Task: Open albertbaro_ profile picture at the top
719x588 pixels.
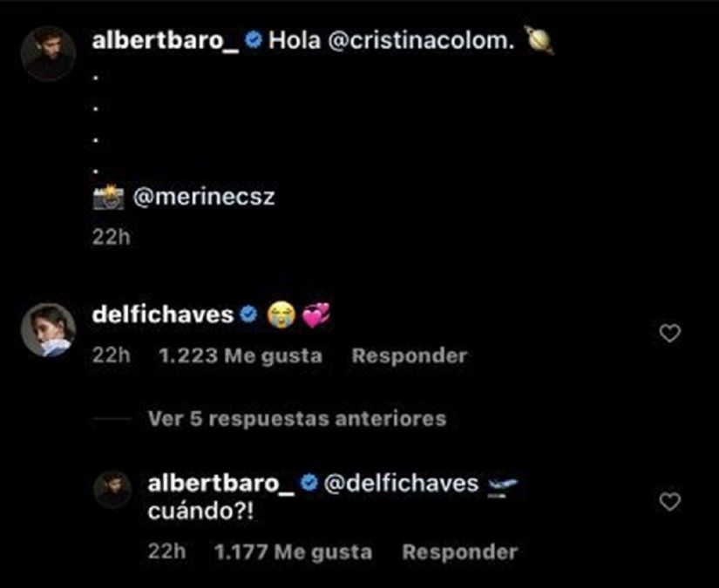Action: [x=48, y=53]
